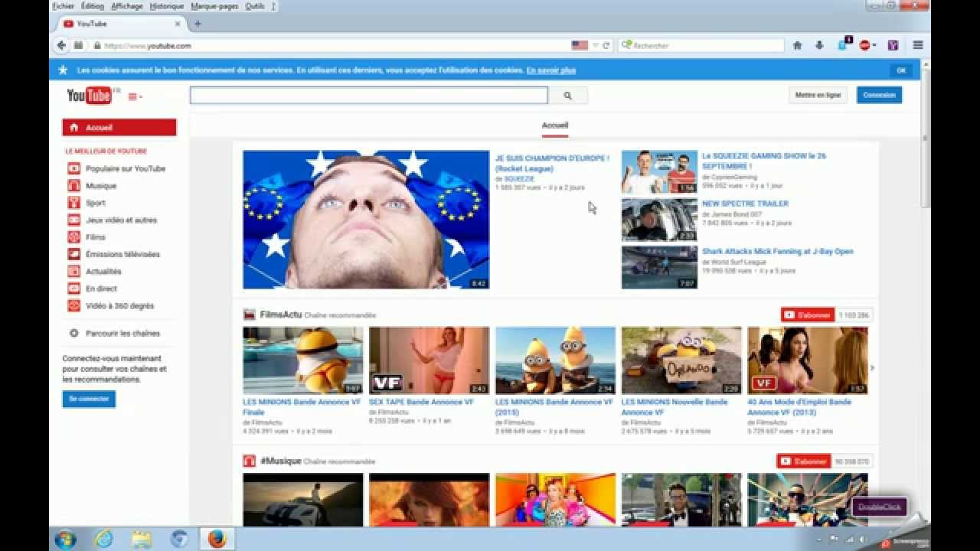Open the Firefox downloads arrow icon
The width and height of the screenshot is (980, 551).
click(819, 46)
